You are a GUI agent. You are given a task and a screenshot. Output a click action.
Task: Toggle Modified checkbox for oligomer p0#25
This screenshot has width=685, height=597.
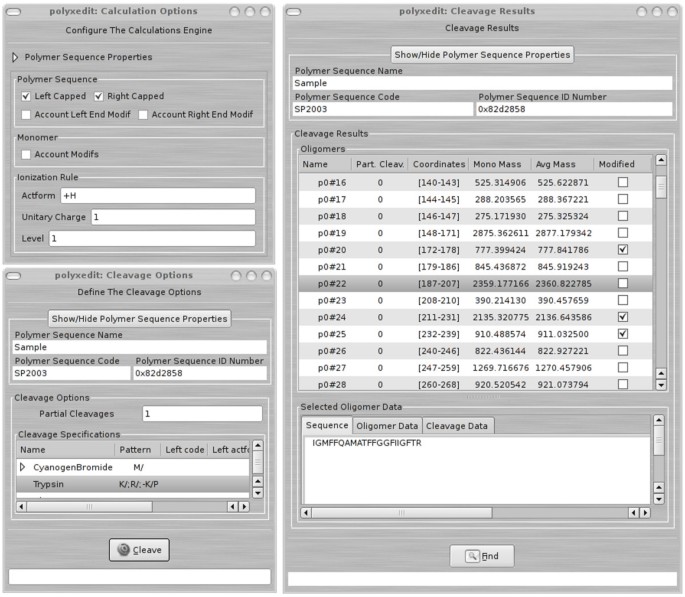623,334
